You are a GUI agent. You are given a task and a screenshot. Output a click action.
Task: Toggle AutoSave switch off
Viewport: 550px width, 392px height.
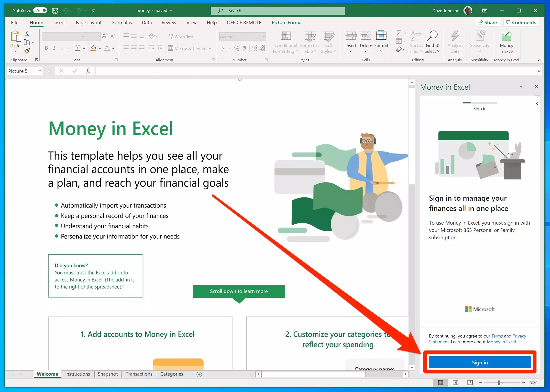coord(40,10)
